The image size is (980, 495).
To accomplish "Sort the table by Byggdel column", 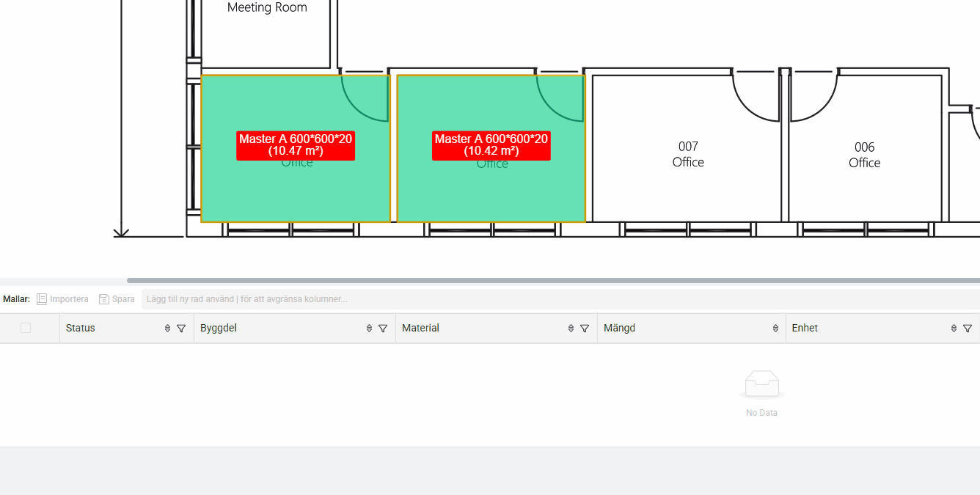I will [x=369, y=329].
